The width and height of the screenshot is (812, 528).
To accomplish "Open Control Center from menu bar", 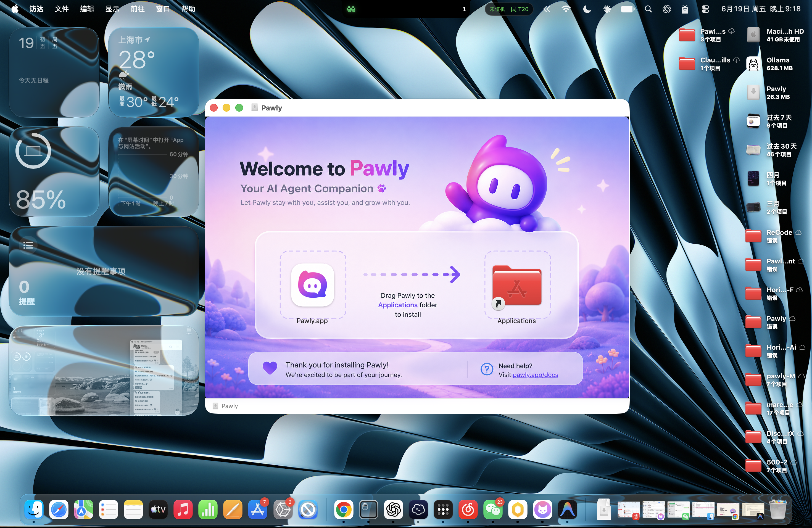I will (x=705, y=9).
